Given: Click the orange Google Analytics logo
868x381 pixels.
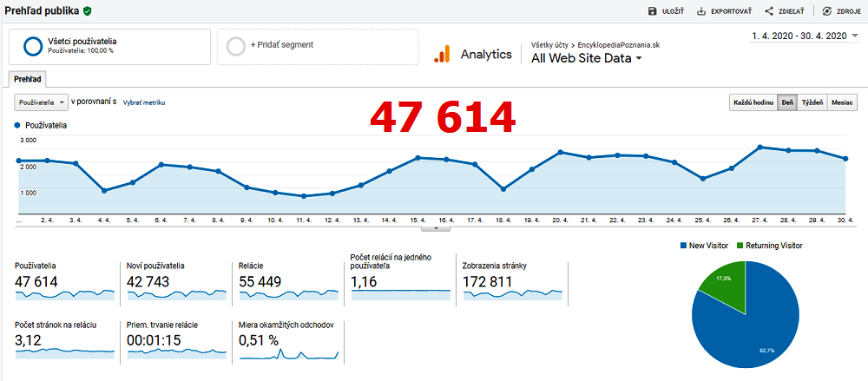Looking at the screenshot, I should pos(442,54).
